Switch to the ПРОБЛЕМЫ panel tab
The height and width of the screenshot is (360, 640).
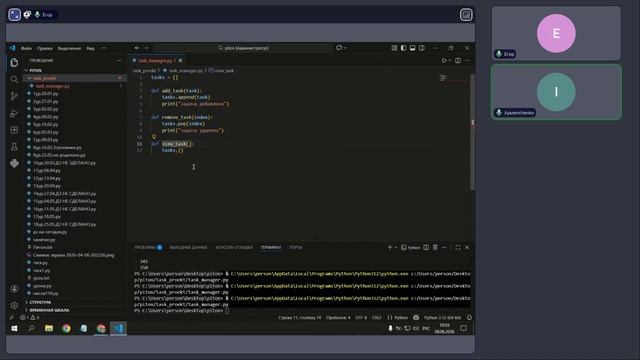(148, 247)
